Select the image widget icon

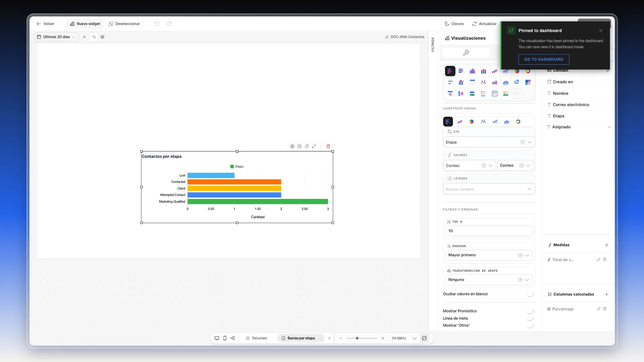(x=506, y=94)
